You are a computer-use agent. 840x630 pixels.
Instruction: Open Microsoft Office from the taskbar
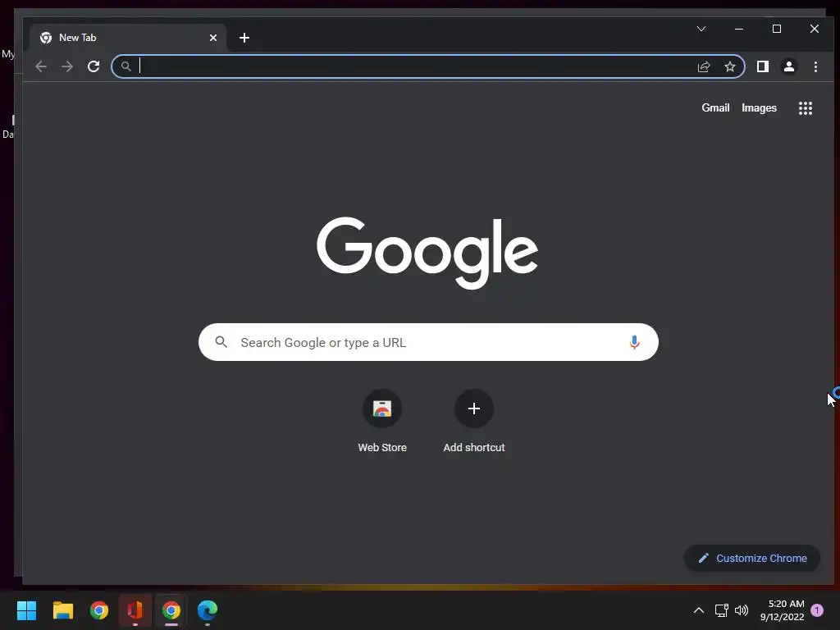pyautogui.click(x=135, y=610)
